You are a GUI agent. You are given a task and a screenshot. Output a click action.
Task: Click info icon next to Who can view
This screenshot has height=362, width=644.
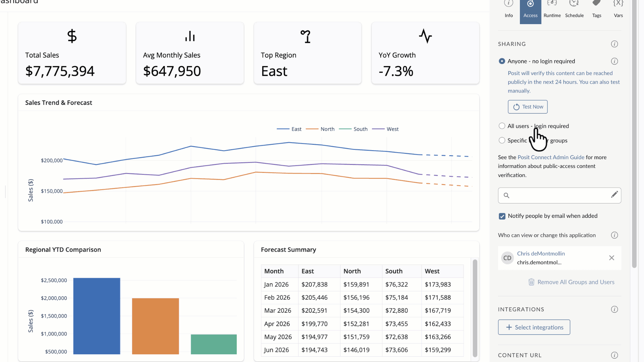coord(614,235)
